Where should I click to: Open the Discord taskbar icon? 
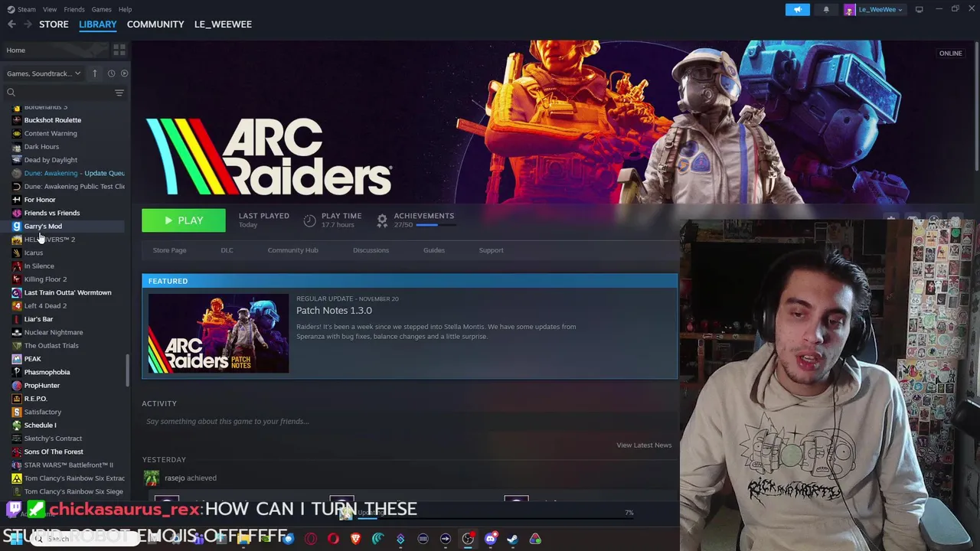pyautogui.click(x=490, y=539)
